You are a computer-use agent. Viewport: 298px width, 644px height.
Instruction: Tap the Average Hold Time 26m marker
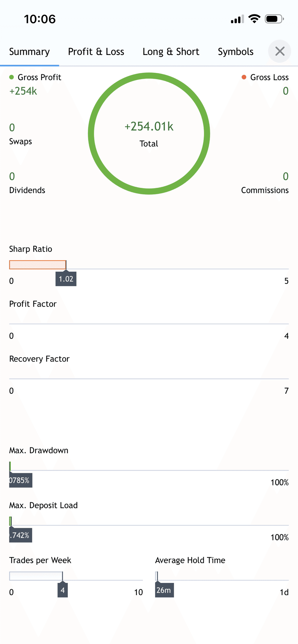(164, 590)
